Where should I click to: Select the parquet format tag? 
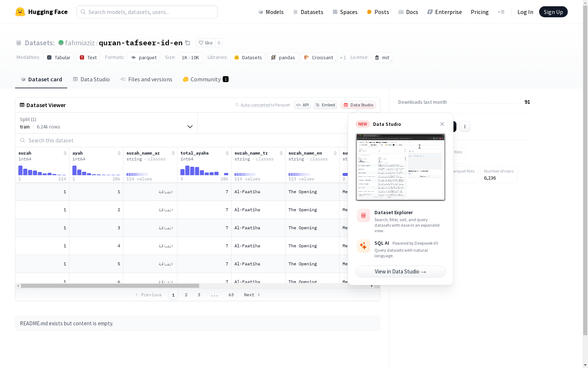pos(144,57)
